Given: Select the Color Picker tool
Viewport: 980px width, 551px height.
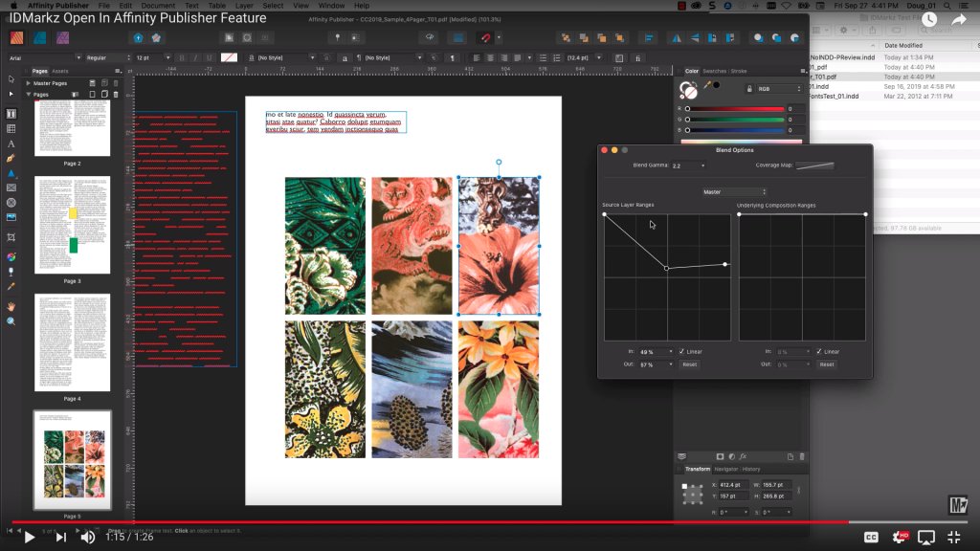Looking at the screenshot, I should coord(11,284).
